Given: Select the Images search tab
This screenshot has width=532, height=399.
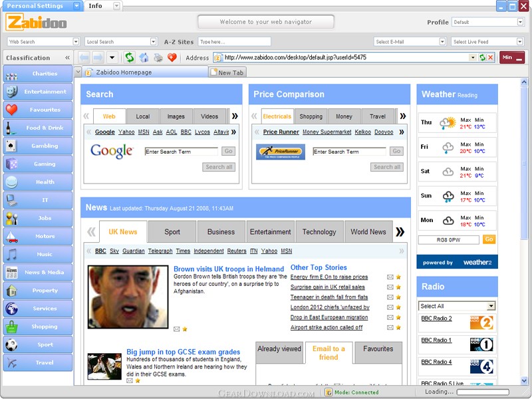Looking at the screenshot, I should coord(176,116).
